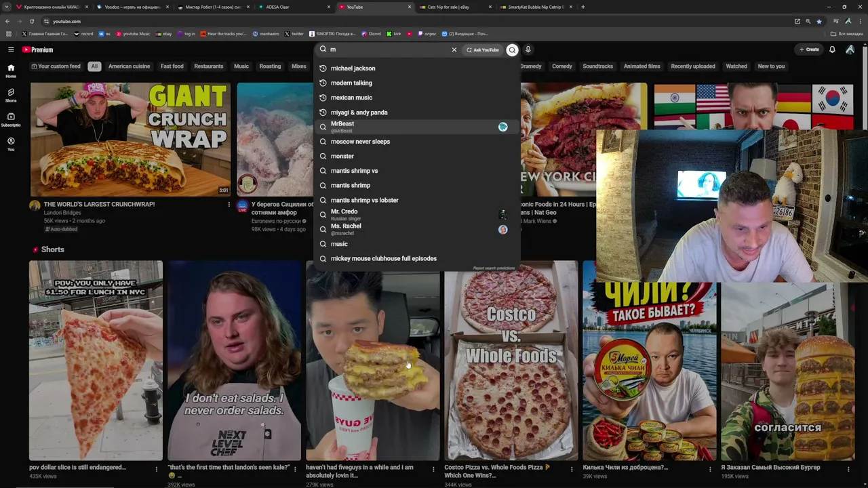Clear the search query with the X
Screen dimensions: 868x488
coord(454,49)
